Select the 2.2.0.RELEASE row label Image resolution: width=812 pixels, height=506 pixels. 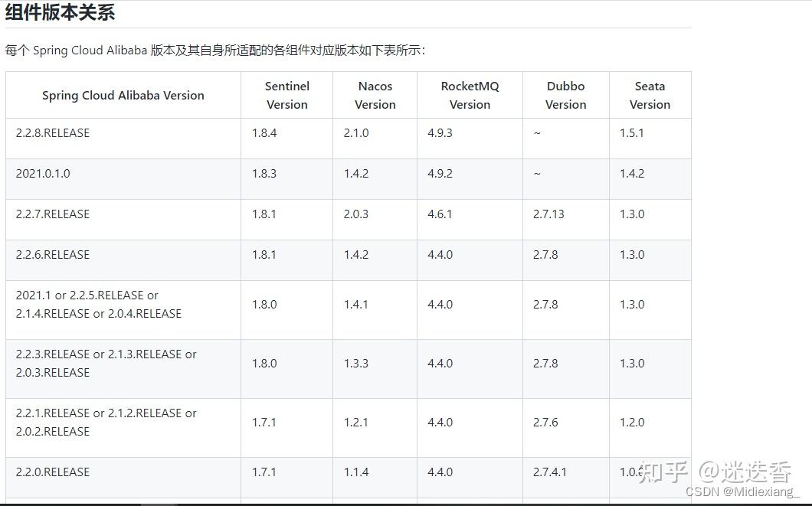point(53,472)
